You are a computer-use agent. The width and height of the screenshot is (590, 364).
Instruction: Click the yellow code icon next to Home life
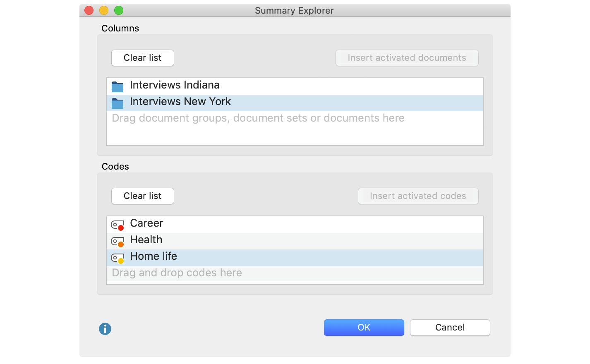coord(118,258)
